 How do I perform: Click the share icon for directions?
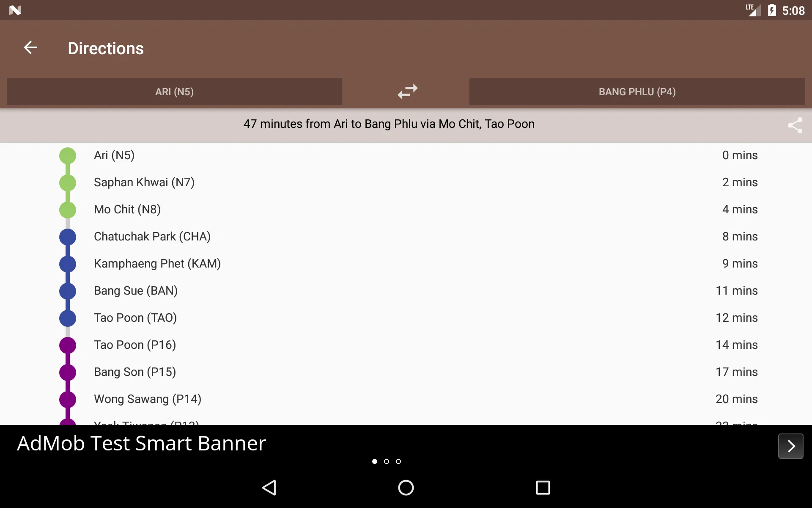tap(796, 125)
